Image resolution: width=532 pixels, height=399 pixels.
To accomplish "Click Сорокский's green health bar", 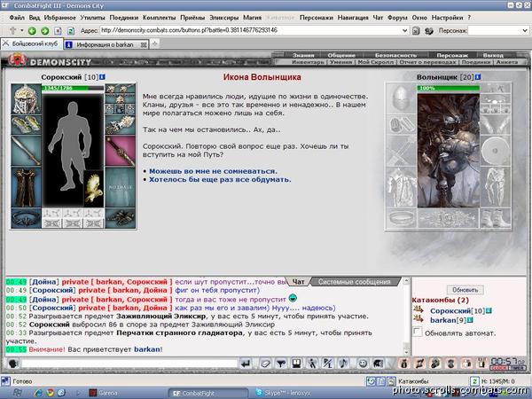I will (x=73, y=88).
